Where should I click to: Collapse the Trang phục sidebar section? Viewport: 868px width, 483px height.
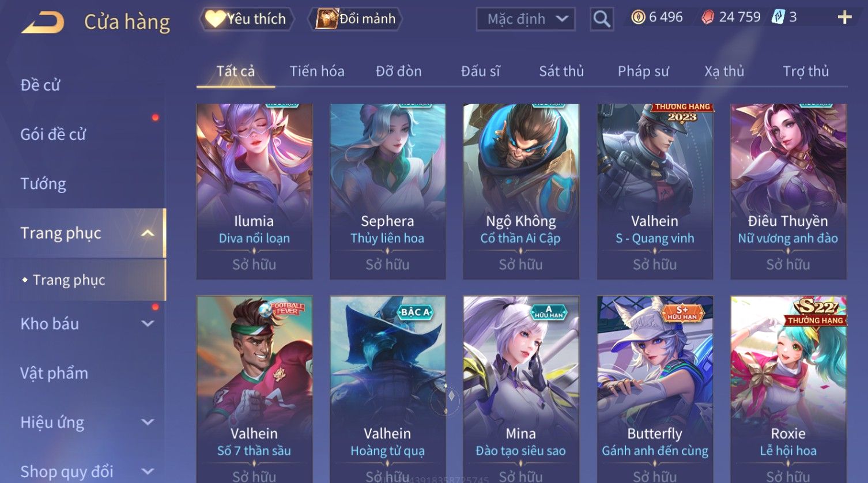[x=148, y=233]
